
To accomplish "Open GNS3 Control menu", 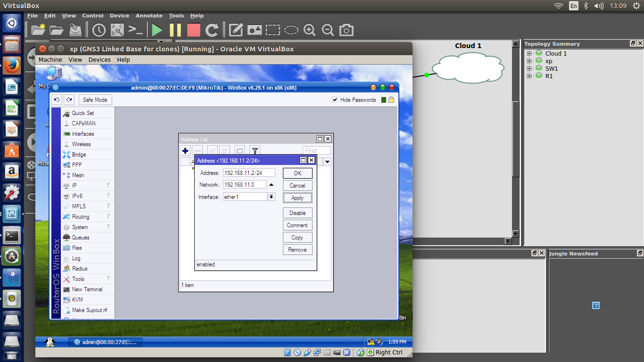I will [93, 16].
